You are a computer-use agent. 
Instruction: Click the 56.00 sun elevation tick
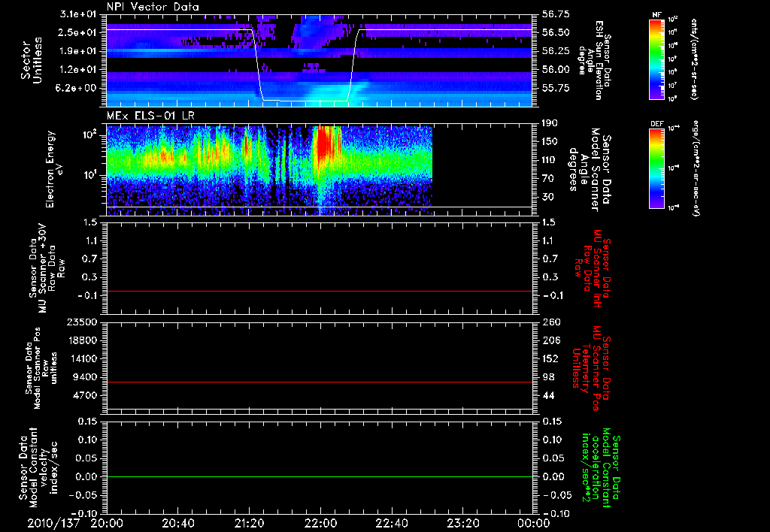[x=556, y=70]
